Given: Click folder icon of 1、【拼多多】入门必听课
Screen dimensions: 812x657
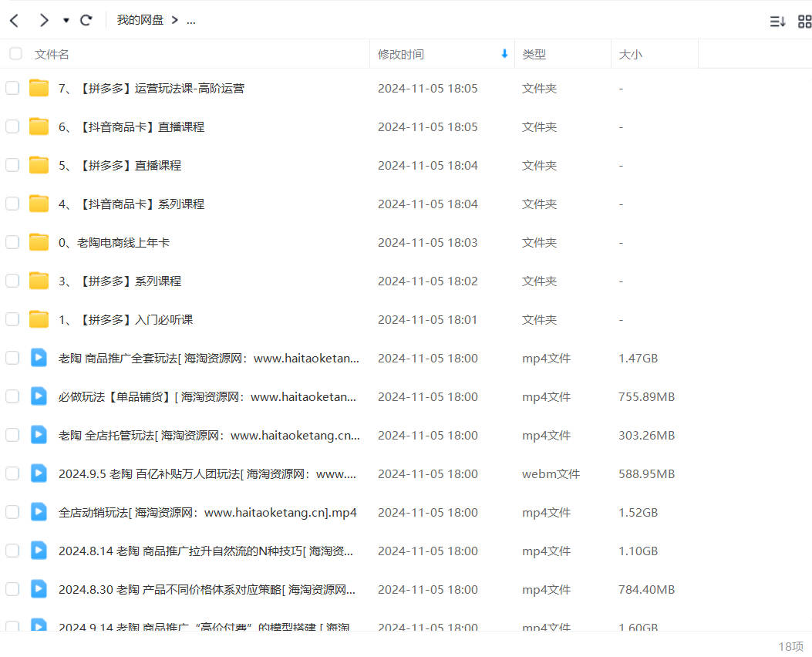Looking at the screenshot, I should click(x=39, y=319).
